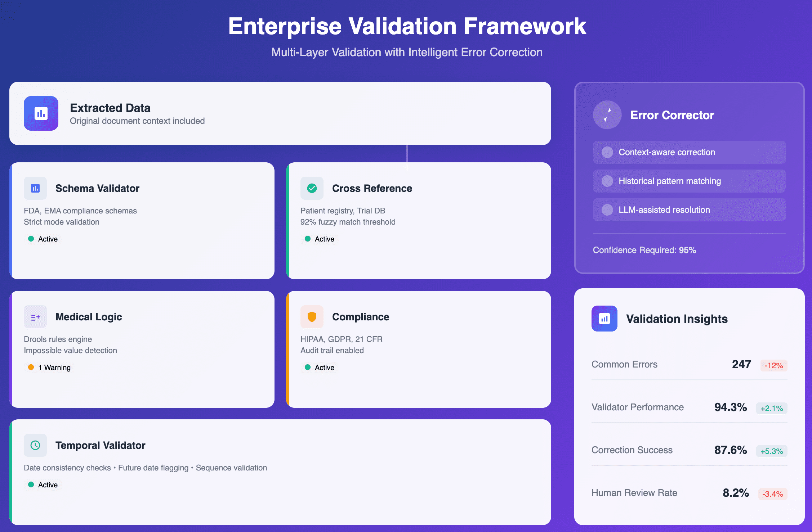This screenshot has height=532, width=812.
Task: Click the Cross Reference checkmark icon
Action: [312, 188]
